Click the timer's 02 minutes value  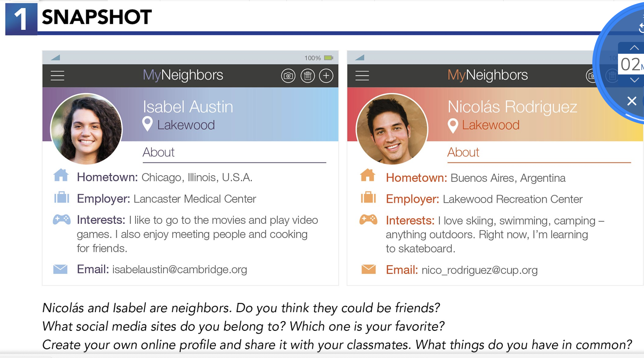630,64
